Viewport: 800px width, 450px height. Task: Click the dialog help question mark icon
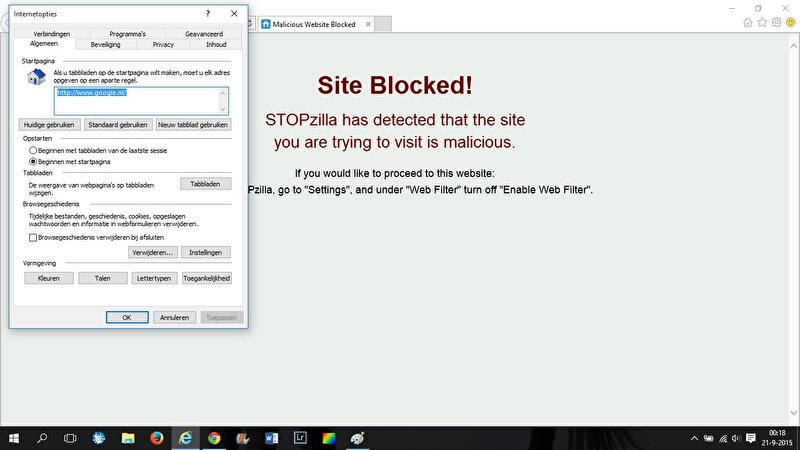(207, 14)
